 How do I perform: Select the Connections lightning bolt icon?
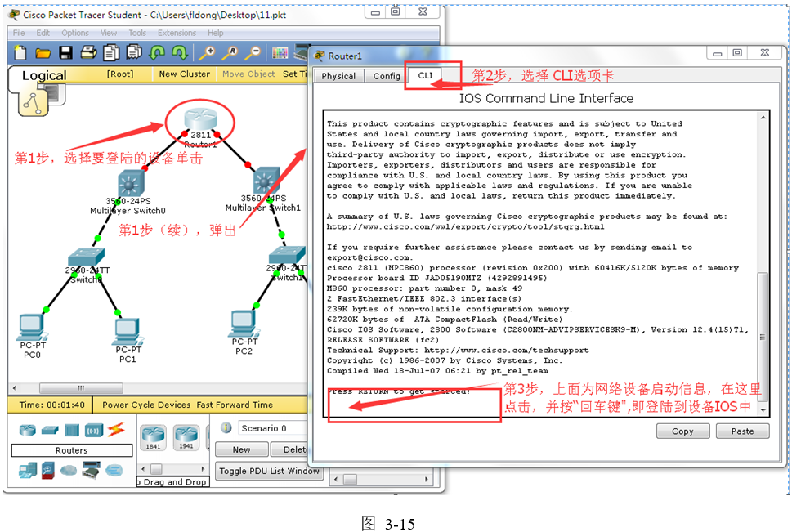[115, 430]
